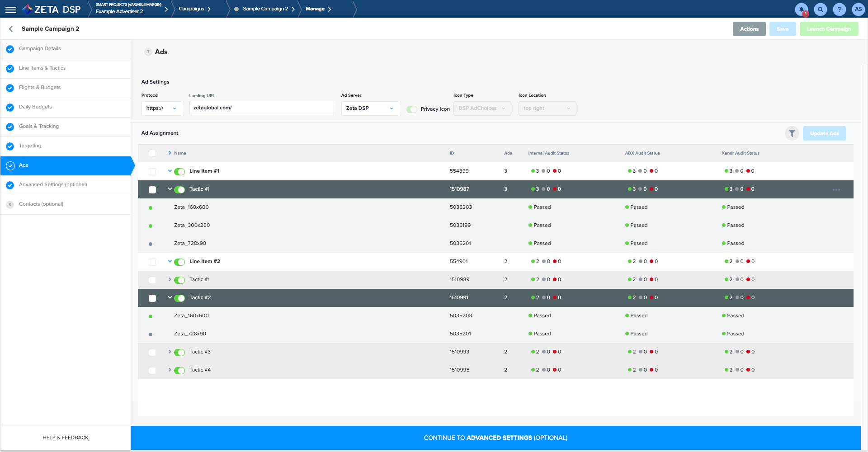
Task: Click the Landing URL input field
Action: (x=261, y=108)
